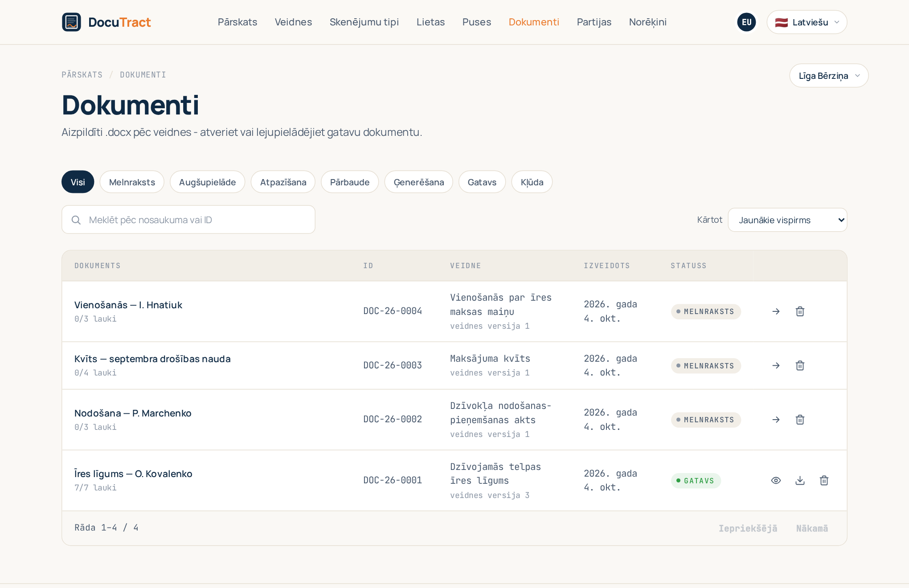
Task: Click the document search field
Action: [188, 220]
